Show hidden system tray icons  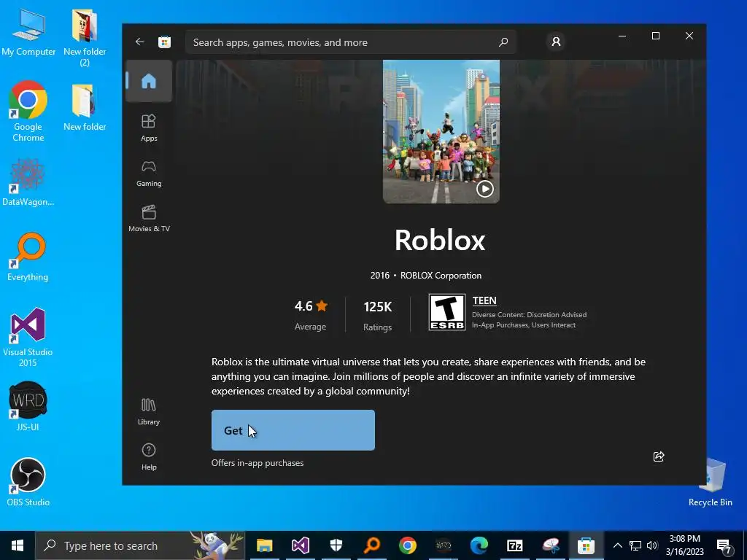pyautogui.click(x=617, y=545)
